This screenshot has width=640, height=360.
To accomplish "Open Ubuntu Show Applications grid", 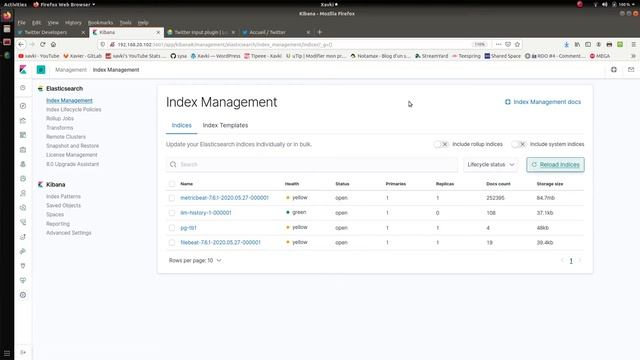I will tap(7, 353).
